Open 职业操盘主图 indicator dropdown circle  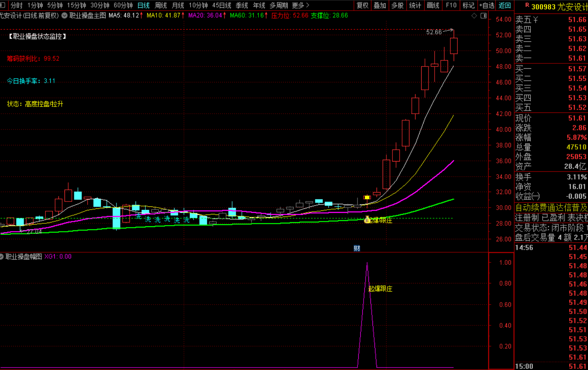click(x=65, y=15)
